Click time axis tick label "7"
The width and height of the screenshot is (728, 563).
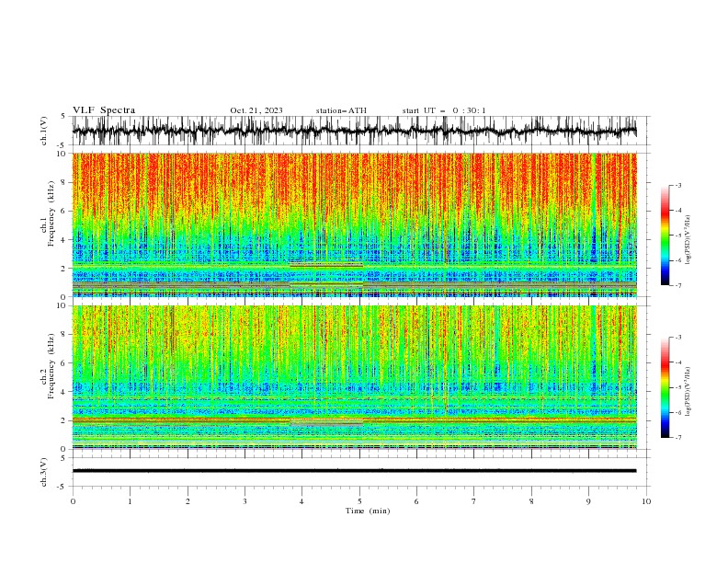pos(474,501)
